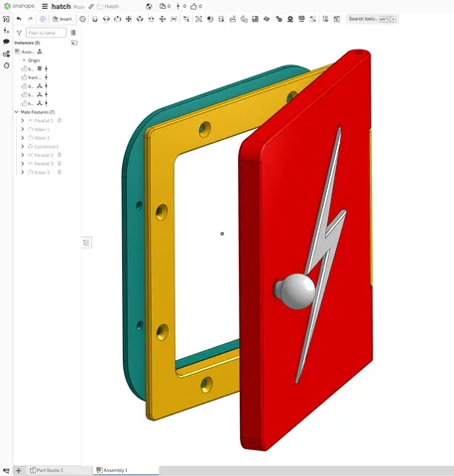Click the thumbs-up like icon

pos(193,6)
